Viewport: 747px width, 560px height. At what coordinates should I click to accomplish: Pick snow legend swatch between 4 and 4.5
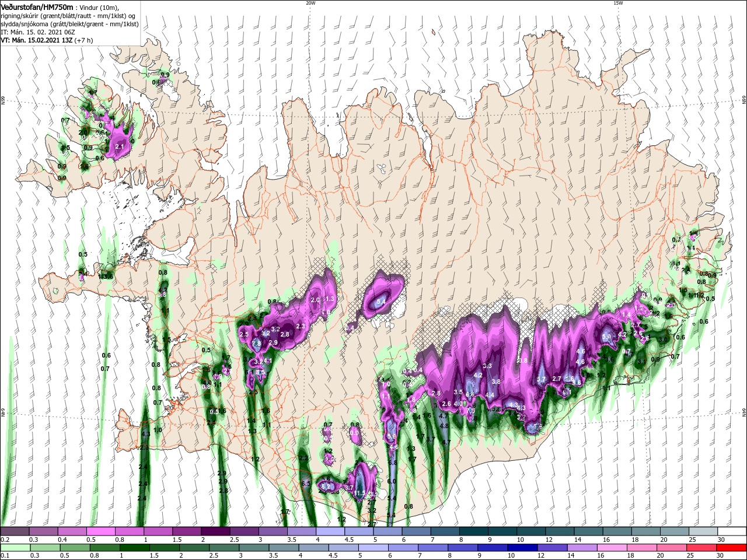coord(330,531)
